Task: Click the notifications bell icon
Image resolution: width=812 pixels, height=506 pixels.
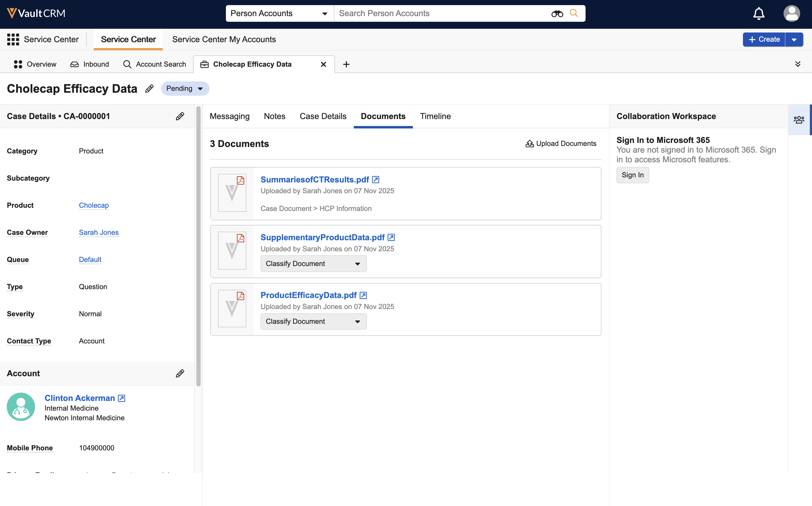Action: click(x=759, y=14)
